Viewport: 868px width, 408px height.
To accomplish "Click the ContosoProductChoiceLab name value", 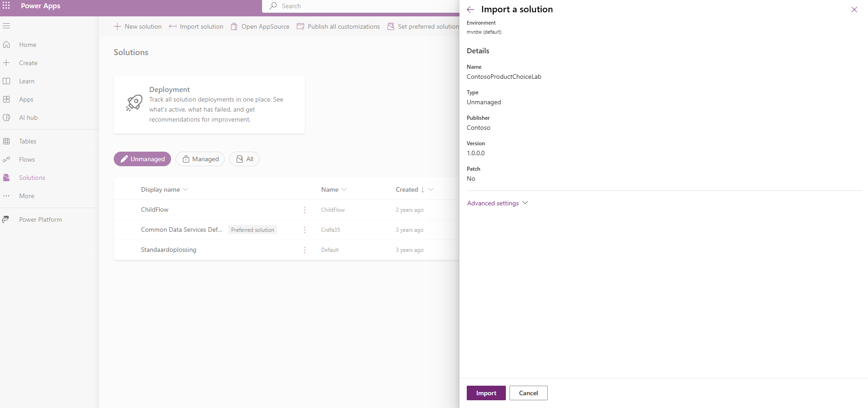I will coord(504,76).
